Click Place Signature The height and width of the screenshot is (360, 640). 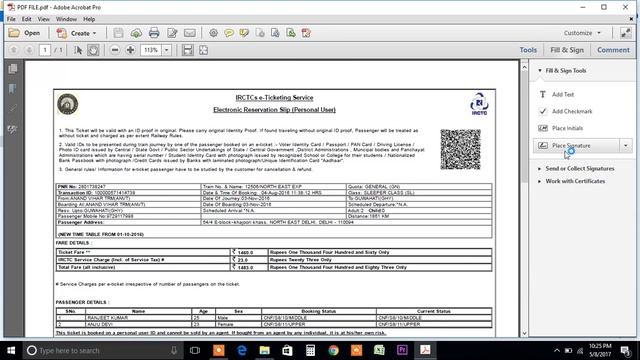pos(576,146)
